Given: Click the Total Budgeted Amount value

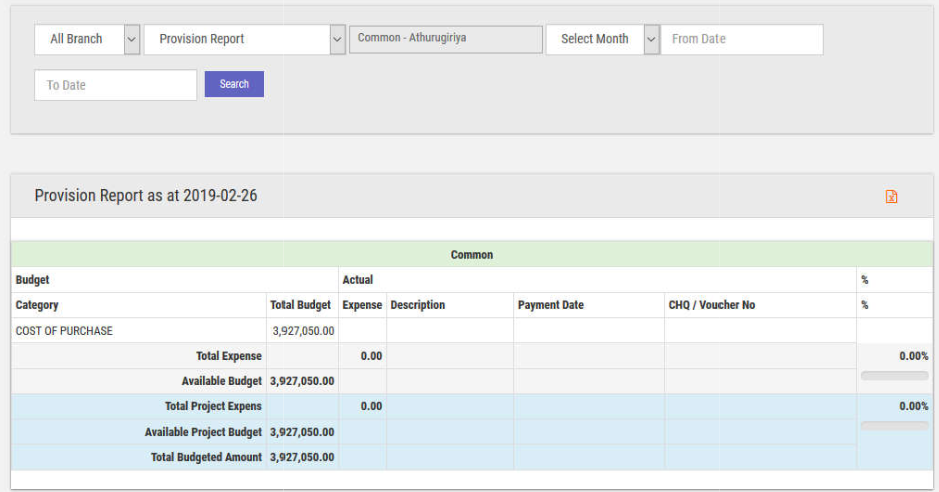Looking at the screenshot, I should (x=302, y=457).
